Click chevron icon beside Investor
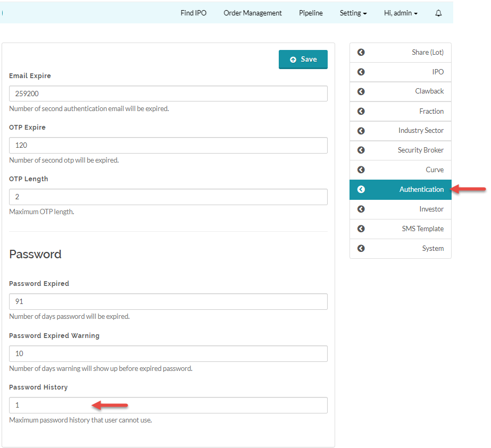 (x=361, y=209)
